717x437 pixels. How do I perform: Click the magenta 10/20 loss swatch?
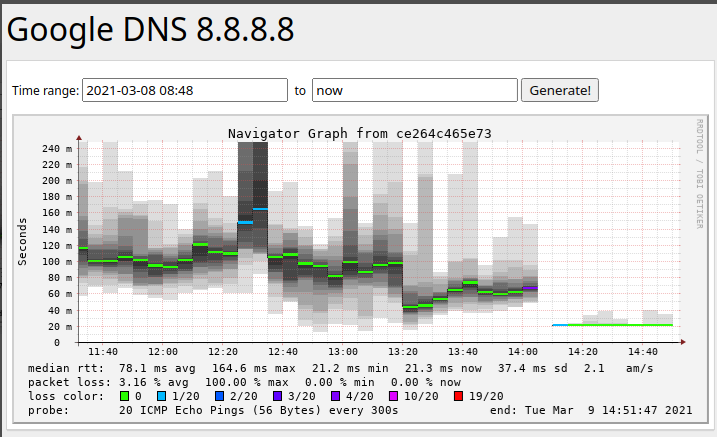point(394,396)
